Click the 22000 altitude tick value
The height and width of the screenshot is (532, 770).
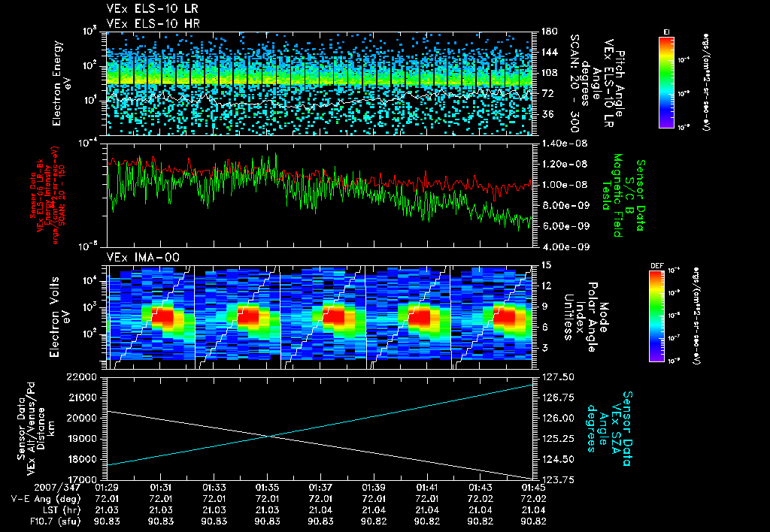(x=82, y=377)
